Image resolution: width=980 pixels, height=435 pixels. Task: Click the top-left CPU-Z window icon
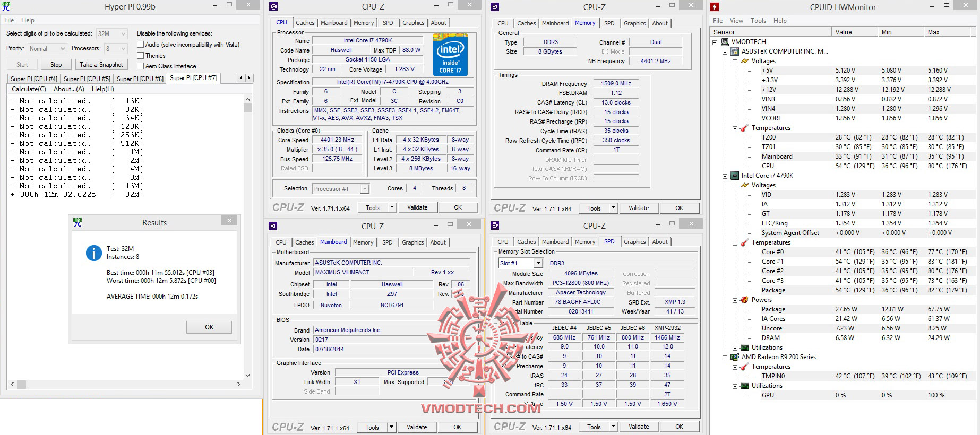(273, 7)
